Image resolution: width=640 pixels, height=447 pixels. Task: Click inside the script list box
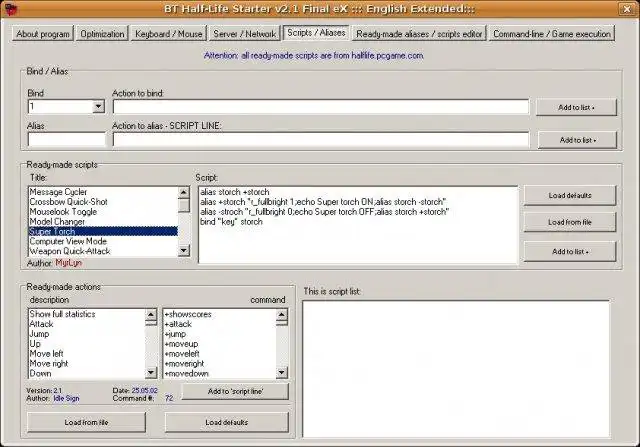pos(456,369)
